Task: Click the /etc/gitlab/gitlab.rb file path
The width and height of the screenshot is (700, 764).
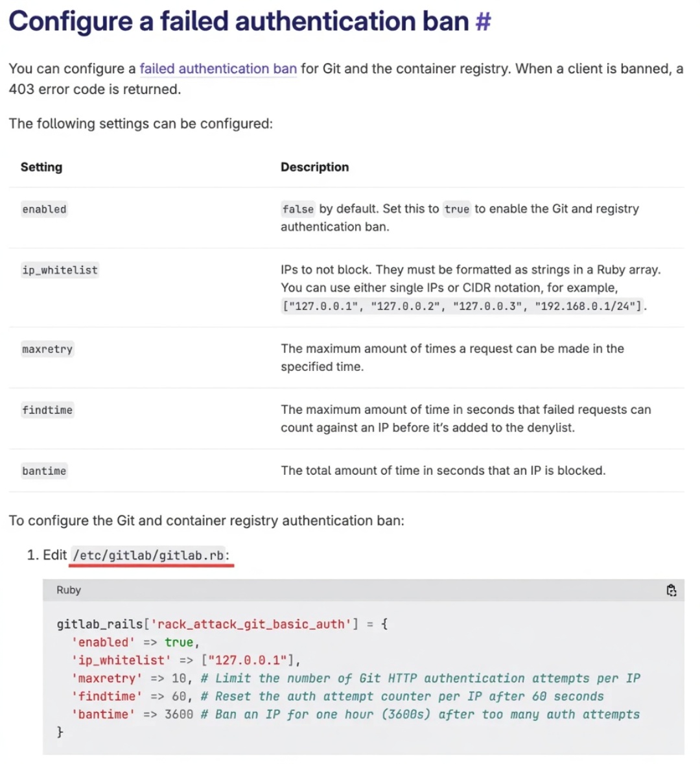Action: [149, 556]
